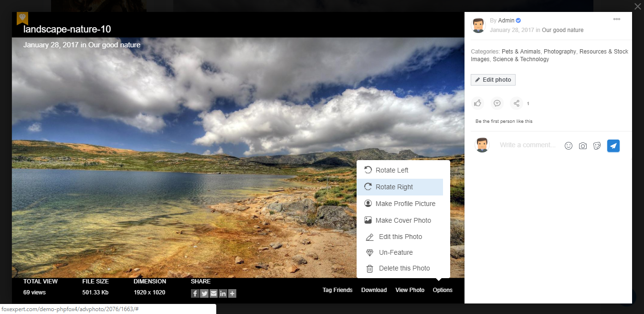This screenshot has width=644, height=314.
Task: Open the emoji picker in the comment box
Action: pyautogui.click(x=569, y=146)
